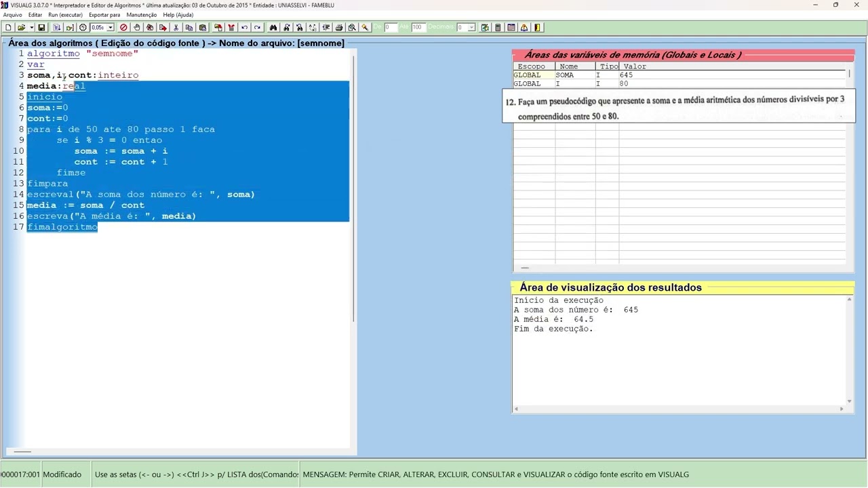Click the hand breakpoint icon
Screen dimensions: 868x488
tap(136, 28)
